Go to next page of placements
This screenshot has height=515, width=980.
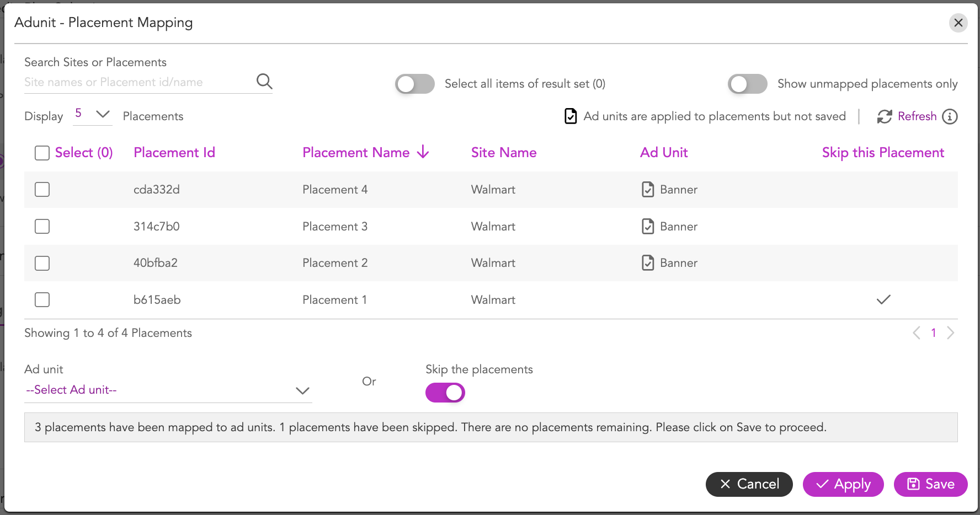[951, 332]
